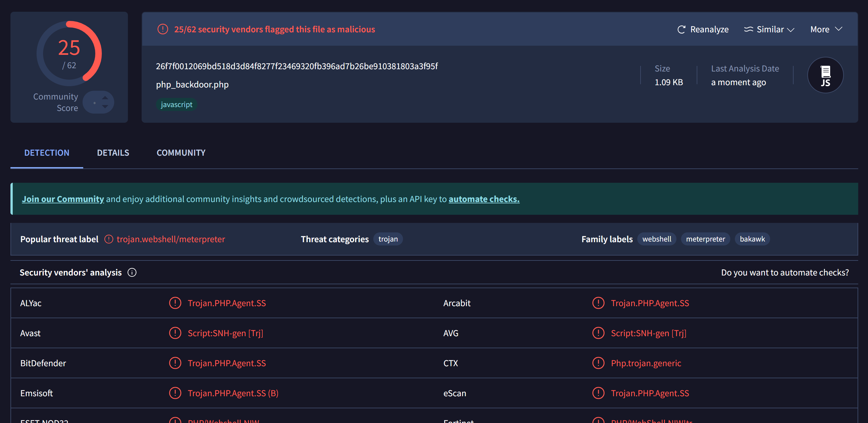868x423 pixels.
Task: Downvote the community score
Action: 105,107
